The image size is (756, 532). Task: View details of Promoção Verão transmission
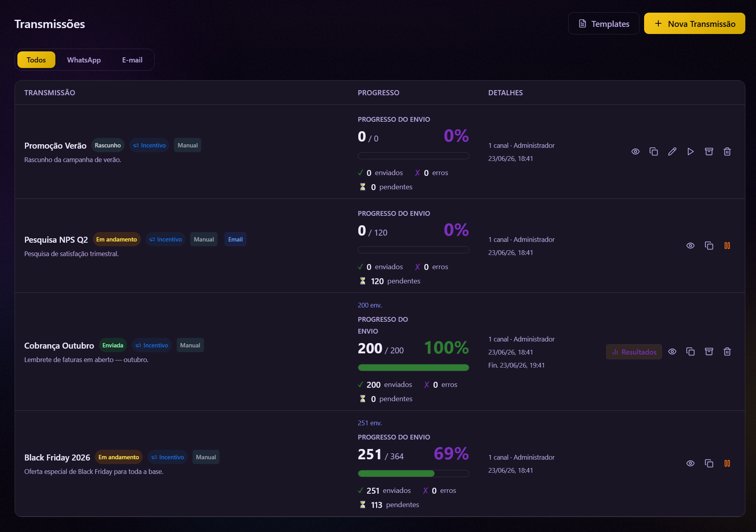click(635, 152)
